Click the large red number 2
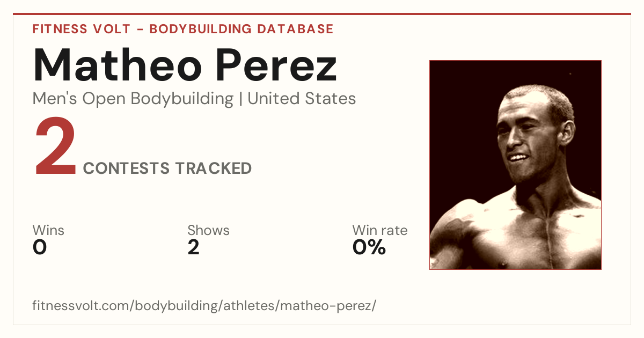Viewport: 644px width, 338px height. pyautogui.click(x=55, y=148)
